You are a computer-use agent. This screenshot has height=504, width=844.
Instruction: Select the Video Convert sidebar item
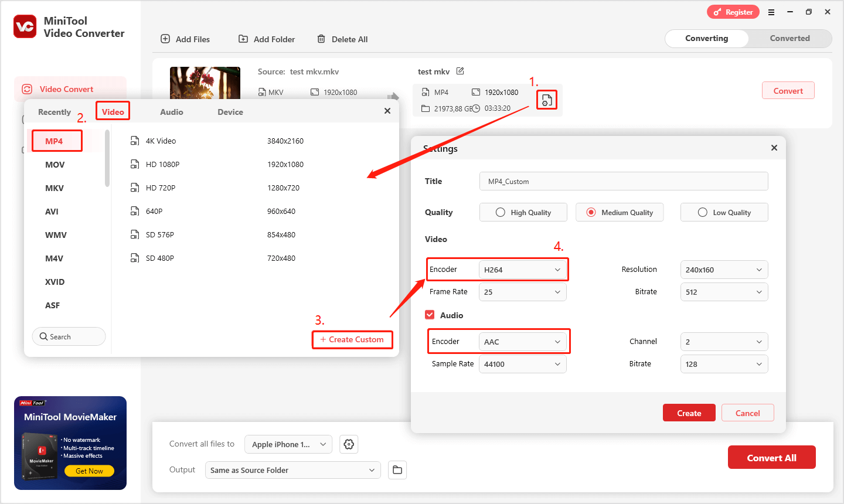click(70, 89)
